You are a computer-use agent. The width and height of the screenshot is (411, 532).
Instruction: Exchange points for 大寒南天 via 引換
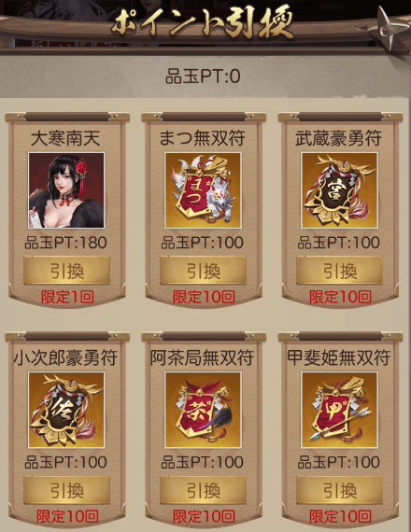coord(66,271)
